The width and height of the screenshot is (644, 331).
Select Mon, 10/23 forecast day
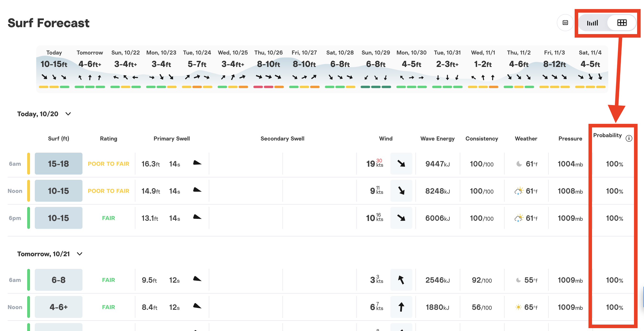161,69
